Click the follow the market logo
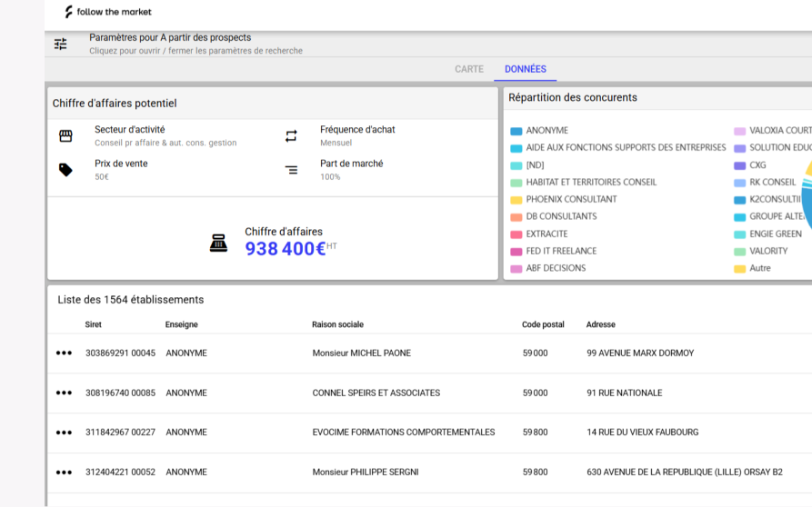Viewport: 812px width, 507px height. [108, 12]
